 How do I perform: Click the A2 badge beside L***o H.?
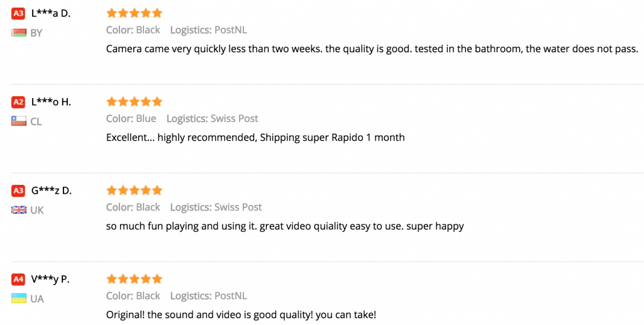tap(18, 102)
